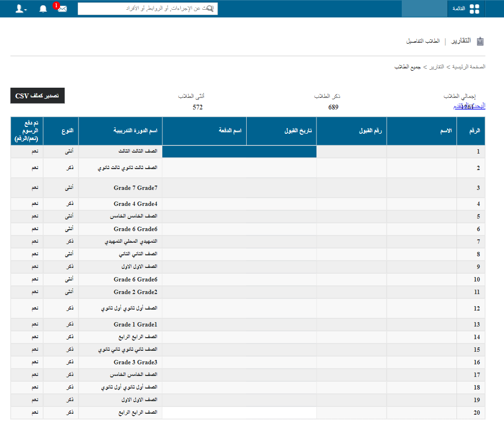Select Grade 4 Grade4 course cell
Image resolution: width=504 pixels, height=421 pixels.
[121, 204]
